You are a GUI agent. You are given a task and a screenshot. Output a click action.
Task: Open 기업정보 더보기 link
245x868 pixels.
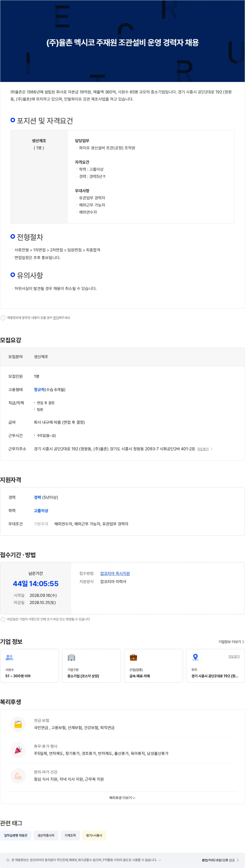231,642
